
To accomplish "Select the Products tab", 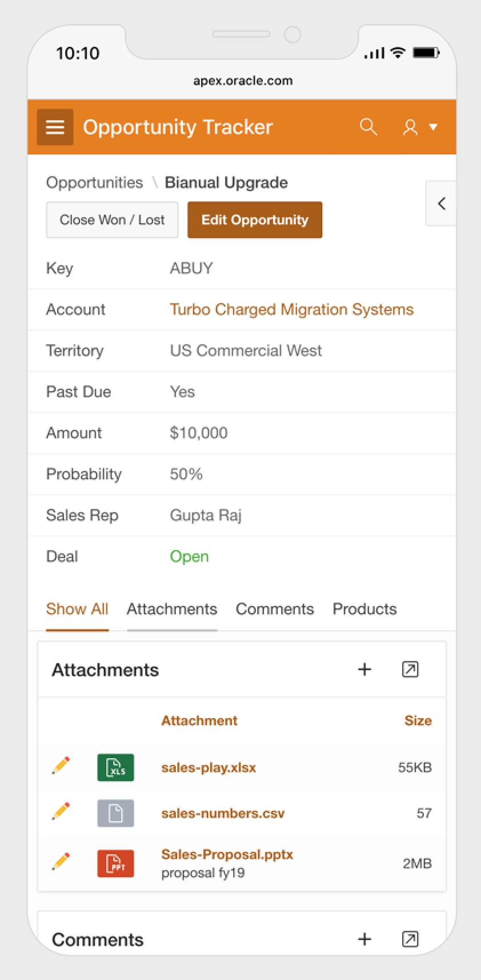I will tap(364, 609).
